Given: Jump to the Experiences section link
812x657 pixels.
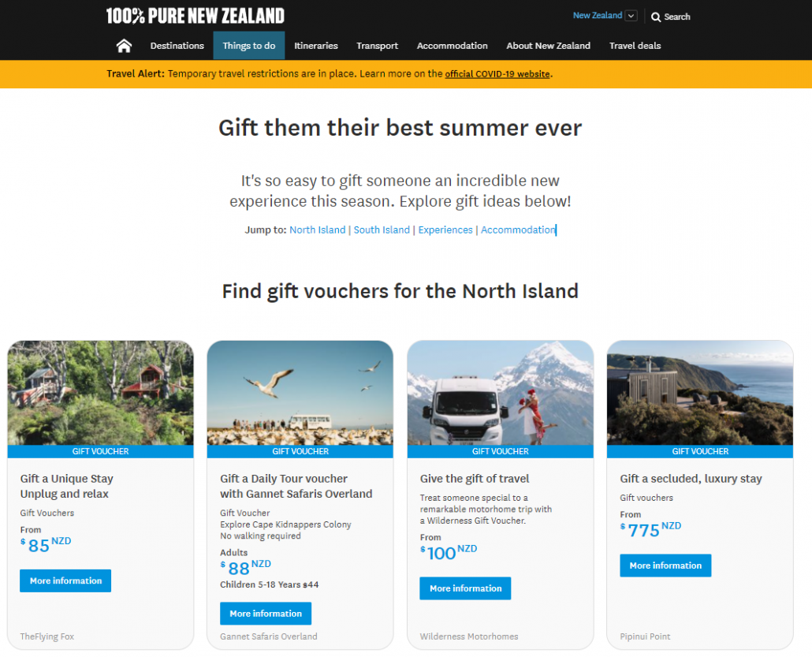Looking at the screenshot, I should [x=445, y=230].
